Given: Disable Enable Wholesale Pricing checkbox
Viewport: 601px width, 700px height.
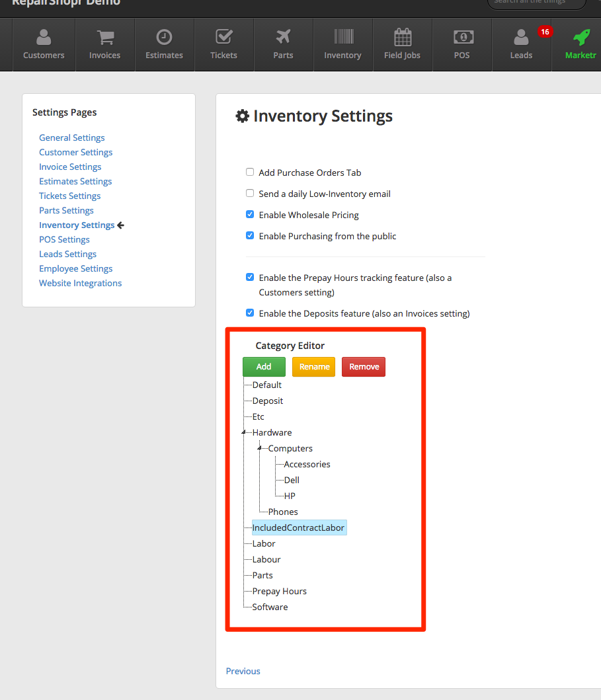Looking at the screenshot, I should [250, 215].
